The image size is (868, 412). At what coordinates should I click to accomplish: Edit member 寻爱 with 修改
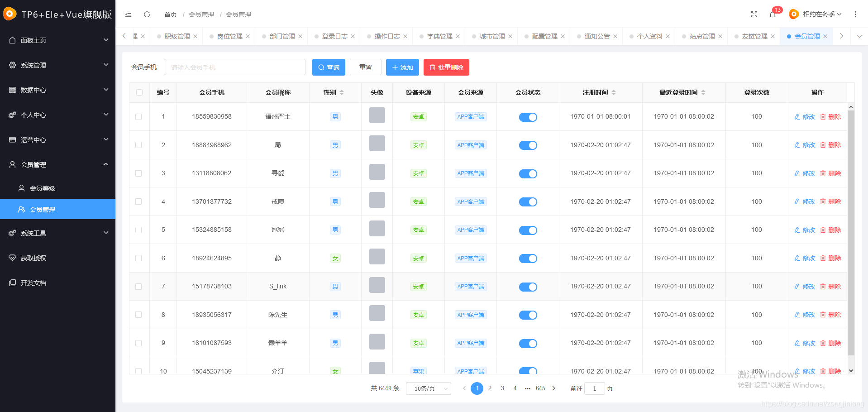coord(805,173)
